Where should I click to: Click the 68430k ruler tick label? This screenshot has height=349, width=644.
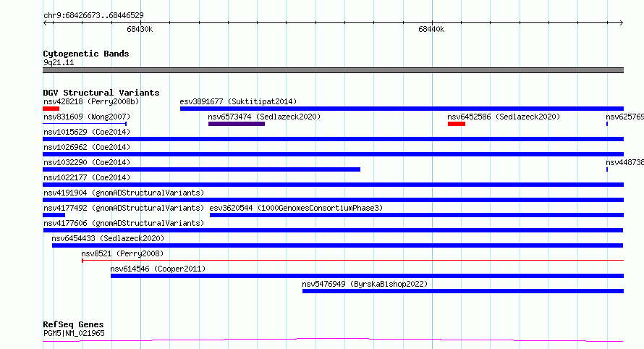tap(140, 29)
